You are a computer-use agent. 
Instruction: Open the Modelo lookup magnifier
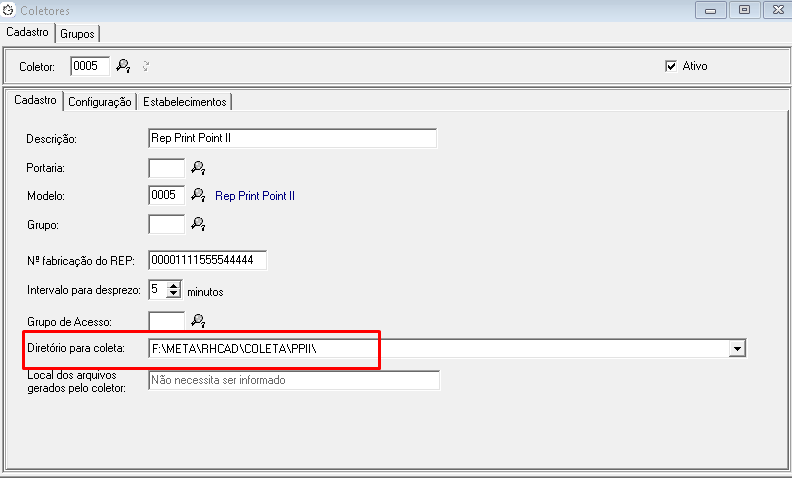point(198,195)
